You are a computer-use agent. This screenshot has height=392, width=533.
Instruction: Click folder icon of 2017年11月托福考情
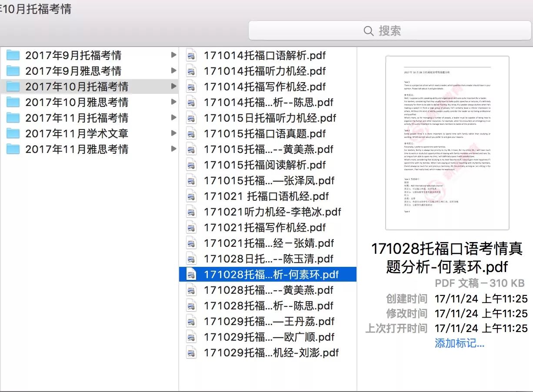tap(13, 118)
